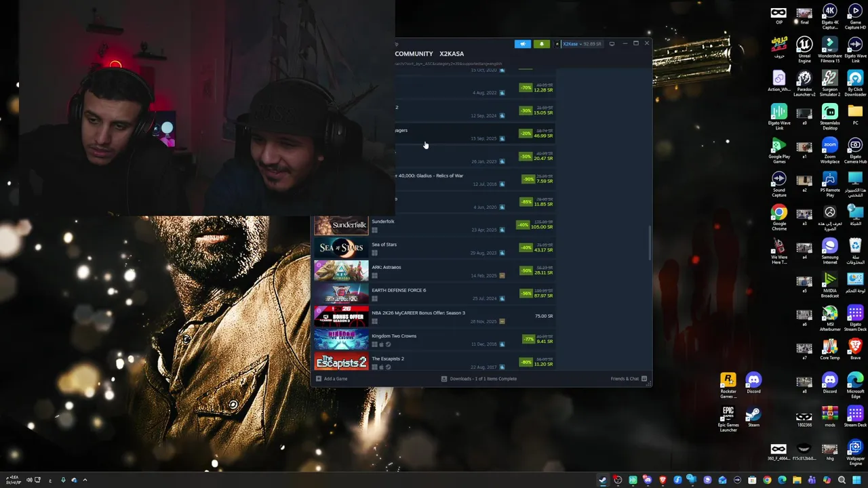Image resolution: width=868 pixels, height=488 pixels.
Task: Open Wallpaper Engine desktop icon
Action: click(x=855, y=453)
